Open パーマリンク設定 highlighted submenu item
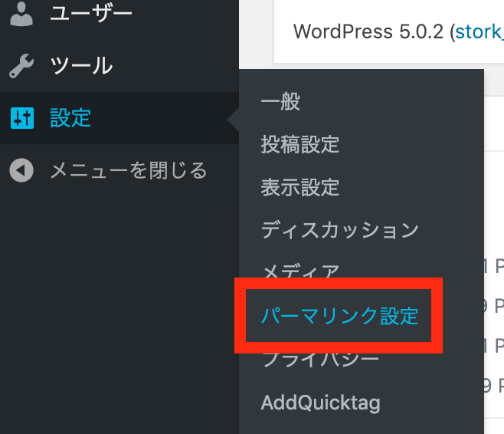Image resolution: width=504 pixels, height=434 pixels. pyautogui.click(x=339, y=316)
